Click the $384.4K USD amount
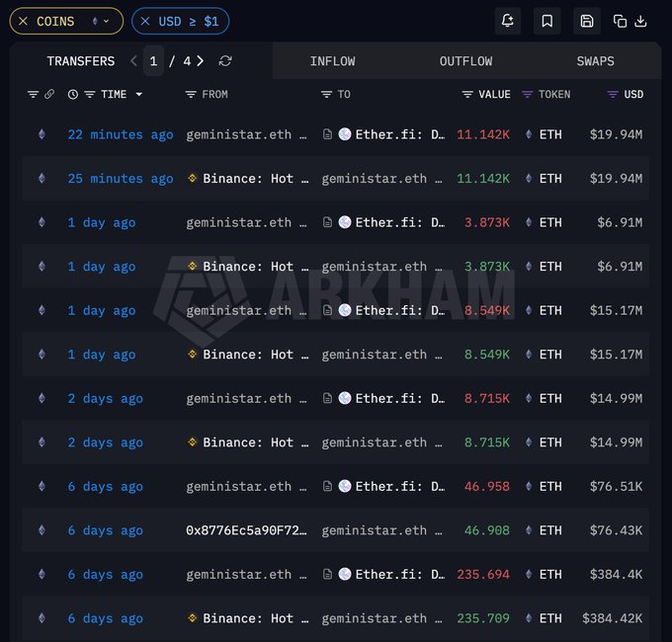 pyautogui.click(x=616, y=574)
